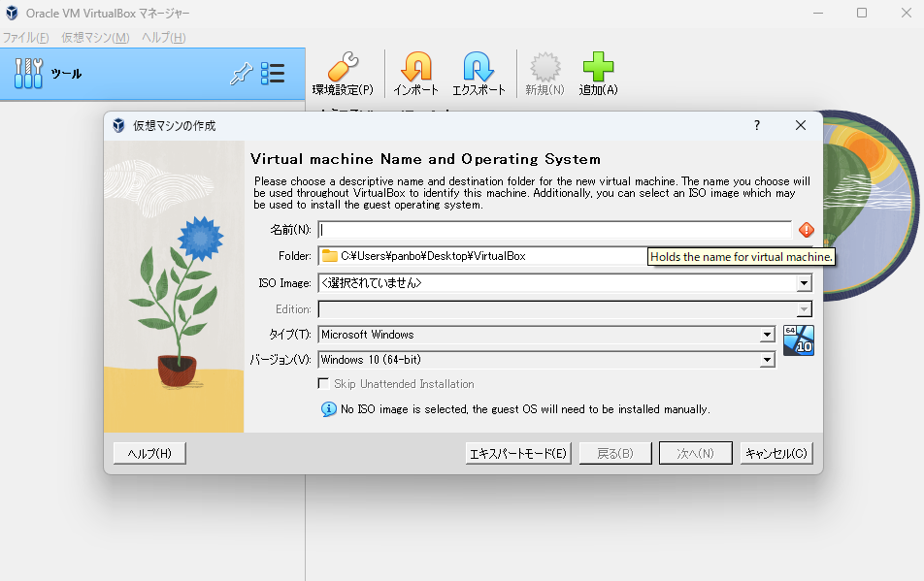This screenshot has width=924, height=581.
Task: Open the ツール list menu icon
Action: [273, 74]
